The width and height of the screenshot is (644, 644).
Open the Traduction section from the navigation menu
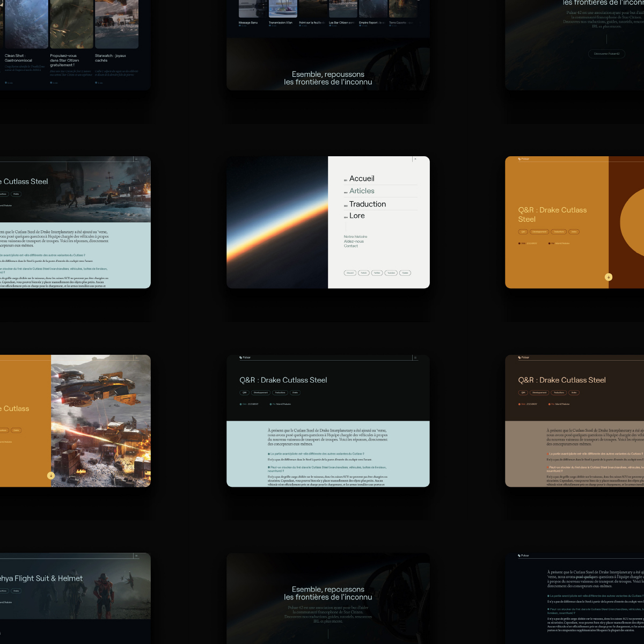(x=367, y=204)
